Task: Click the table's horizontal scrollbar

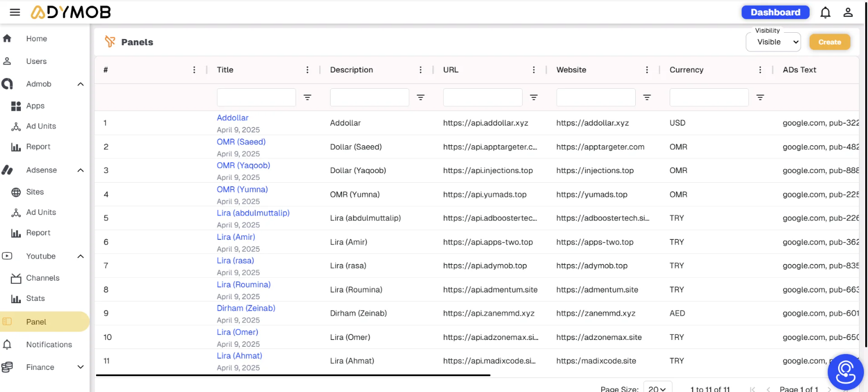Action: pyautogui.click(x=293, y=374)
